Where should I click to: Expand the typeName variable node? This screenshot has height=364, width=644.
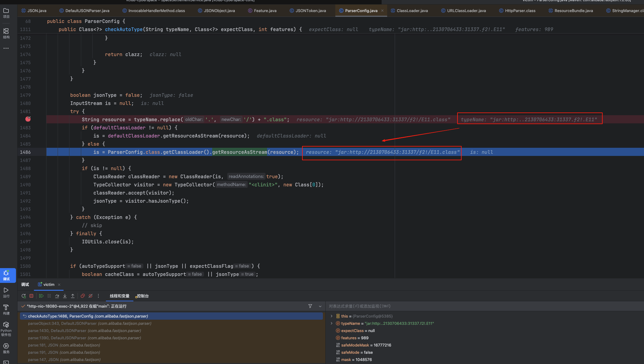pos(332,323)
